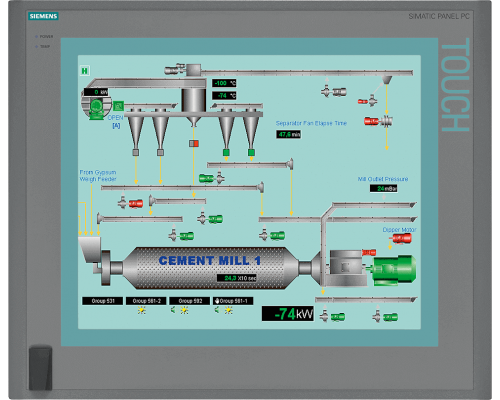Click the green arrow under Group 582
The height and width of the screenshot is (400, 500).
[x=173, y=310]
